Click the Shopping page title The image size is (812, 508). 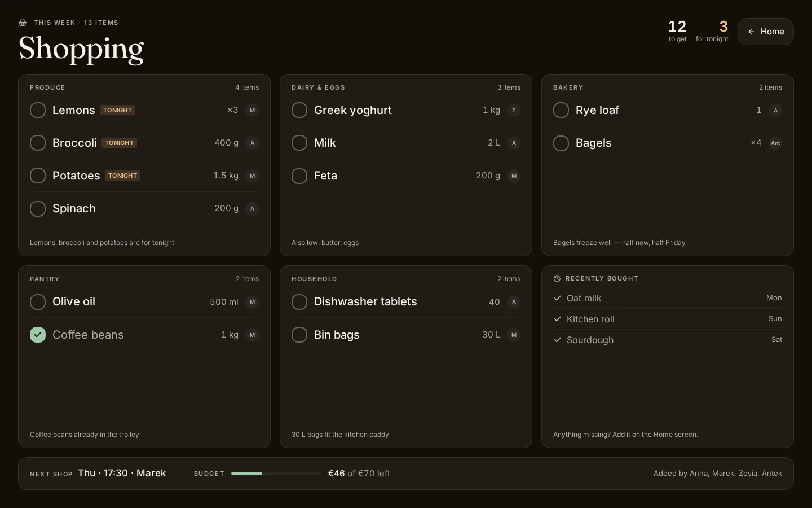[x=81, y=49]
